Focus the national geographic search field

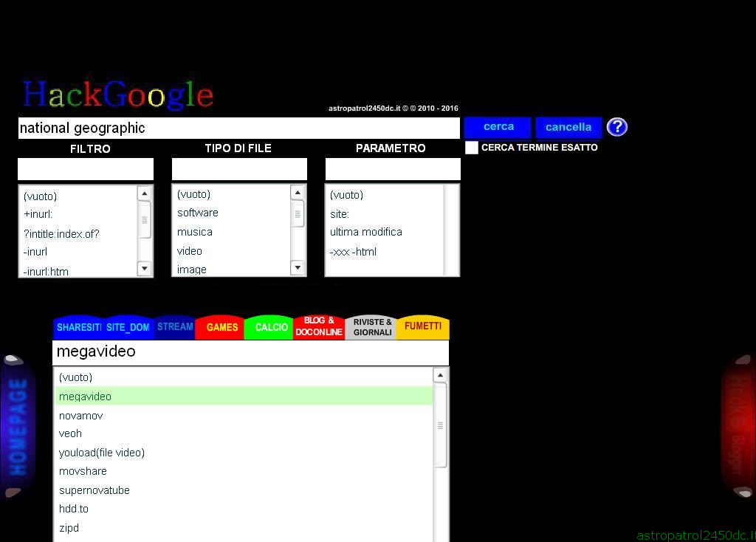[238, 128]
